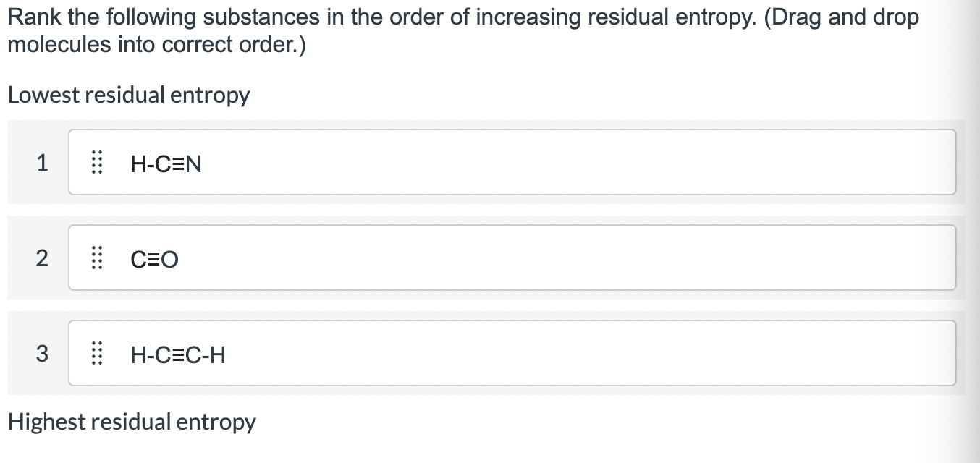Click the rank number 3 label
The height and width of the screenshot is (463, 980).
coord(41,354)
